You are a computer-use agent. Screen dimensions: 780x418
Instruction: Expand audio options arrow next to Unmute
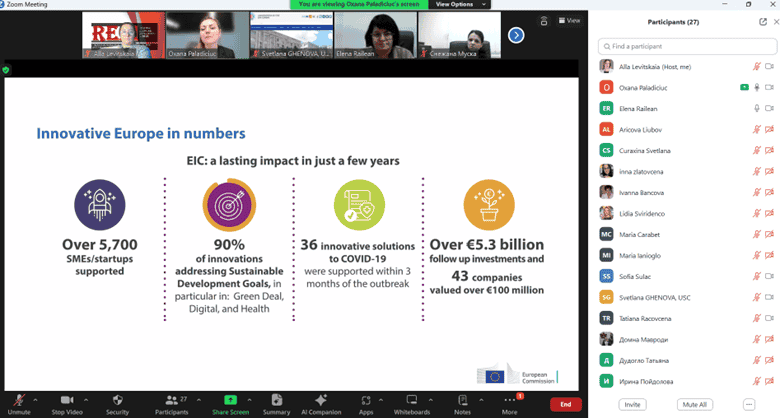tap(35, 400)
